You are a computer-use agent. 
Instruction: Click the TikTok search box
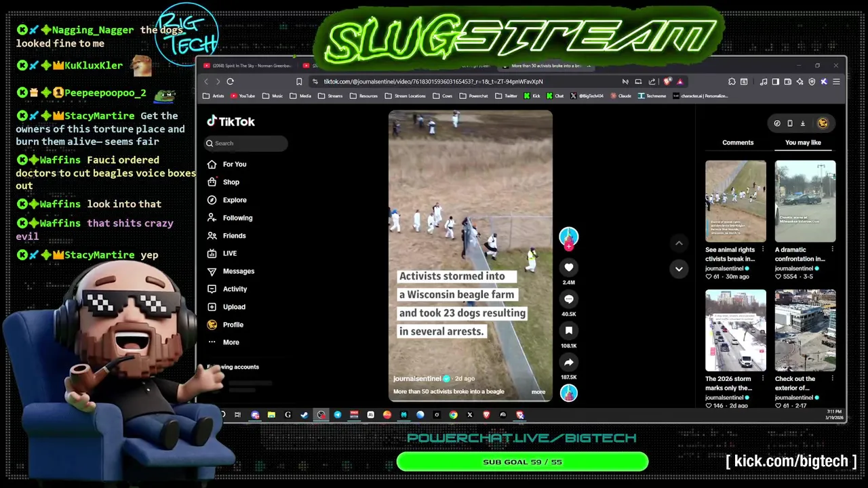247,143
